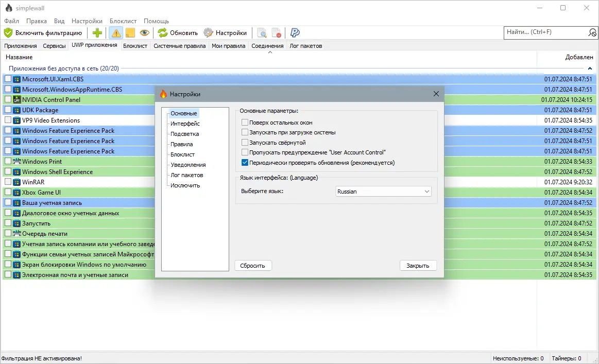Select Лог пакетов in settings tree
The width and height of the screenshot is (599, 364).
pyautogui.click(x=187, y=175)
